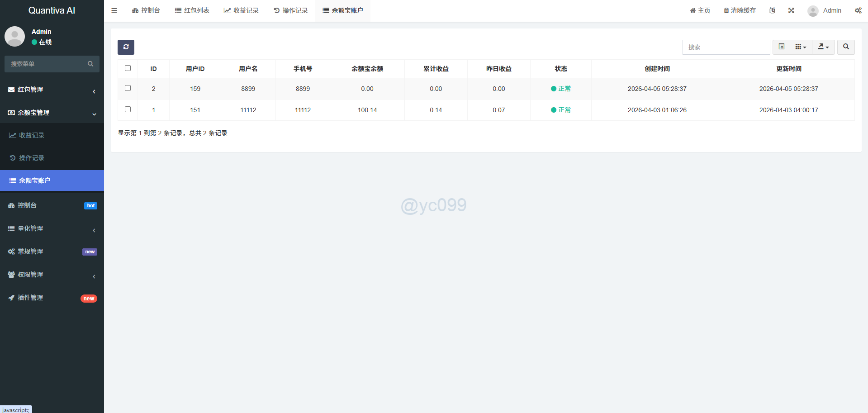Click the 清除缓存 button
The height and width of the screenshot is (413, 868).
[x=740, y=10]
